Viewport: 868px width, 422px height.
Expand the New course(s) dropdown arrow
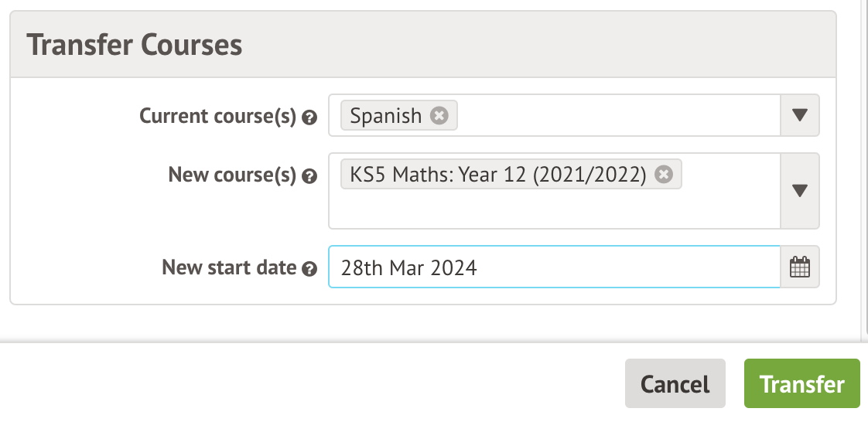tap(800, 191)
